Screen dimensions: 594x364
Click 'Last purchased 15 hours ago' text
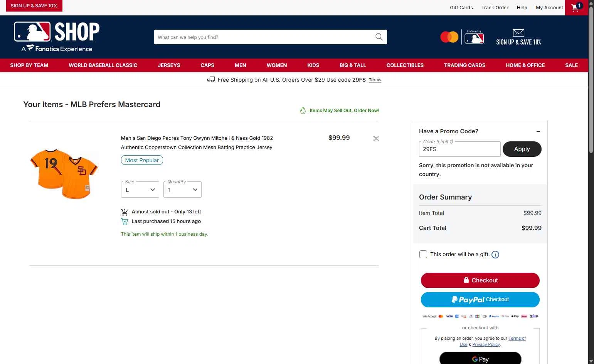point(166,221)
